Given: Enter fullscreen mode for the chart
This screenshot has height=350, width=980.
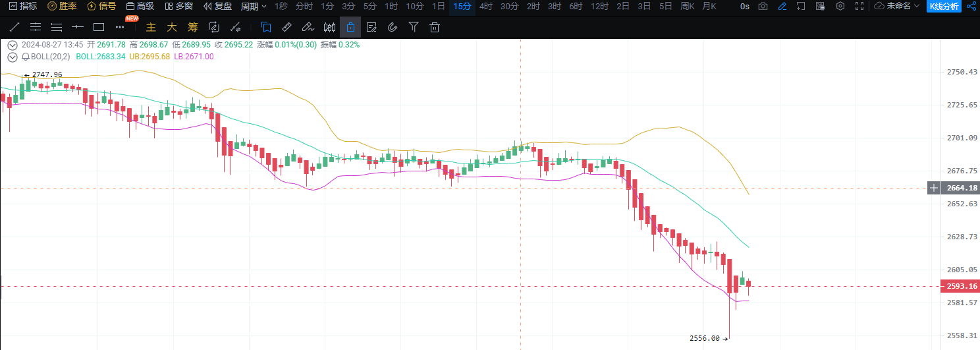Looking at the screenshot, I should point(859,7).
